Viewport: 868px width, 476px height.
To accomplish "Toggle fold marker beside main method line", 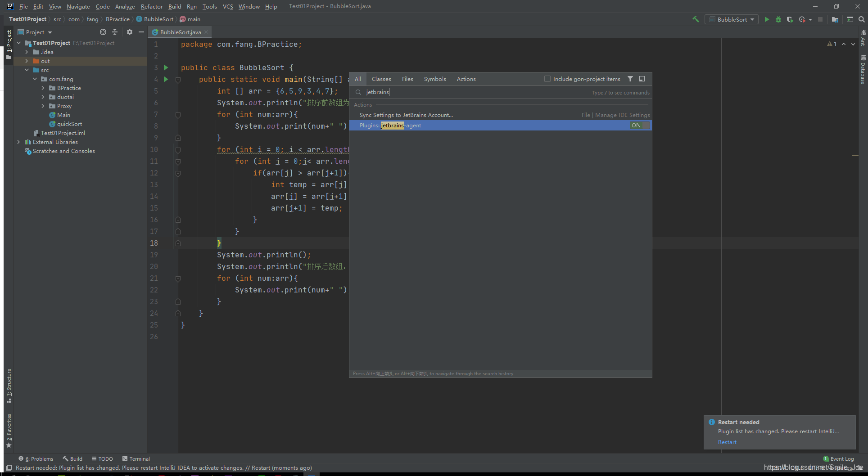I will coord(178,80).
